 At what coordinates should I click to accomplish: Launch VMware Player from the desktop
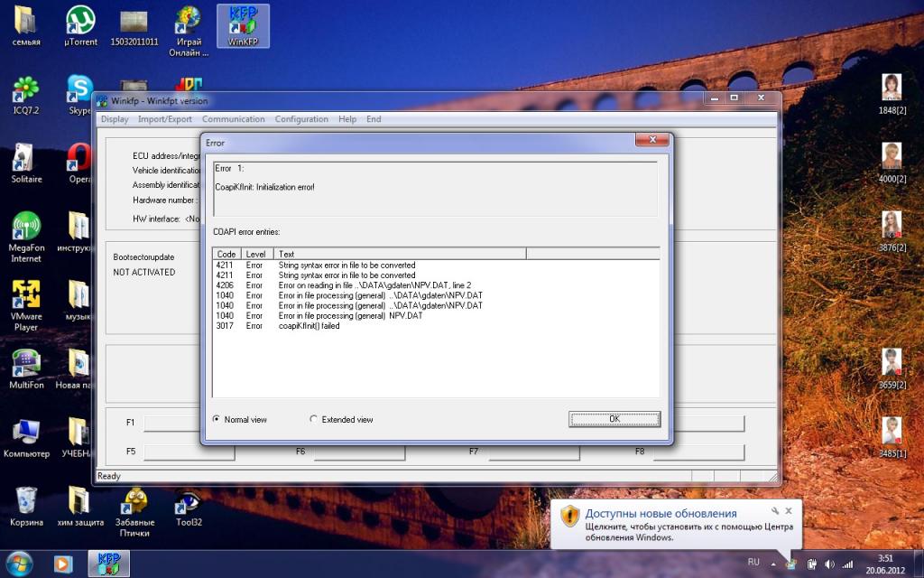click(26, 303)
